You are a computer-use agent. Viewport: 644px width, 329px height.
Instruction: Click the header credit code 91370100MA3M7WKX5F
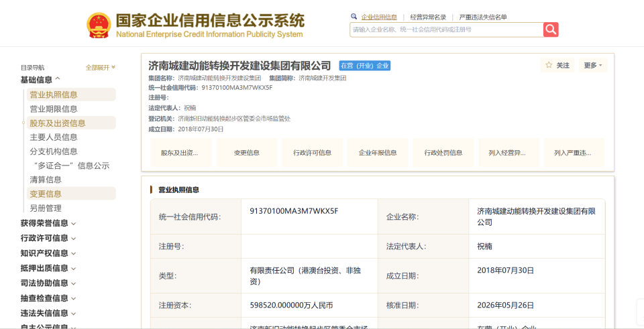click(237, 87)
